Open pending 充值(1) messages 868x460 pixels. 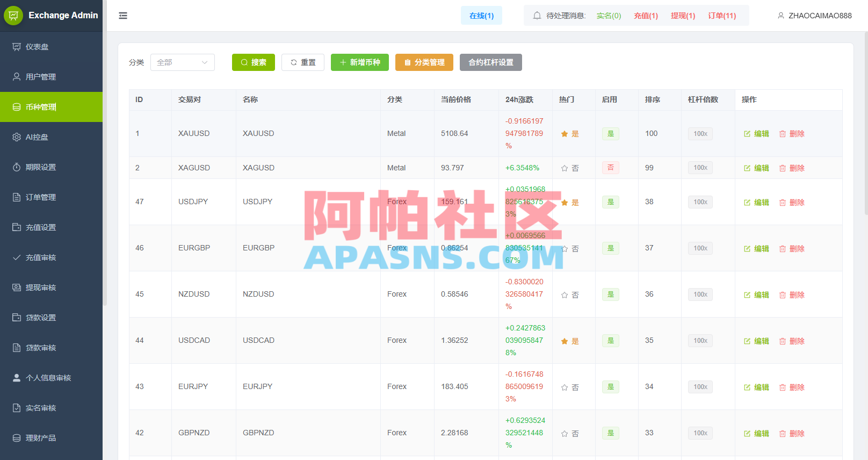(646, 16)
